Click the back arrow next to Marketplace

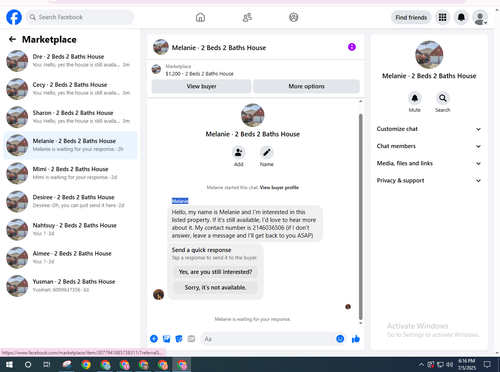[x=12, y=39]
